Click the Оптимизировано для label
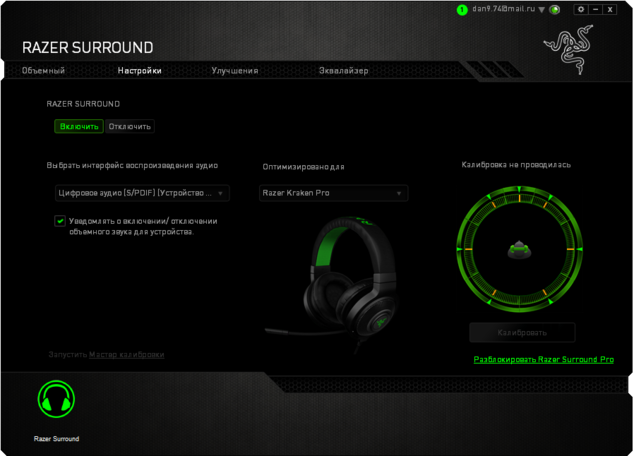 303,167
